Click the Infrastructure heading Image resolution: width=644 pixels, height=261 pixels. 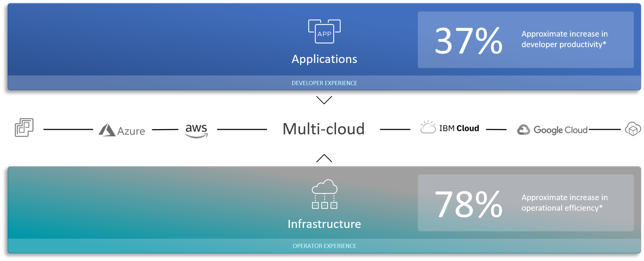(324, 224)
